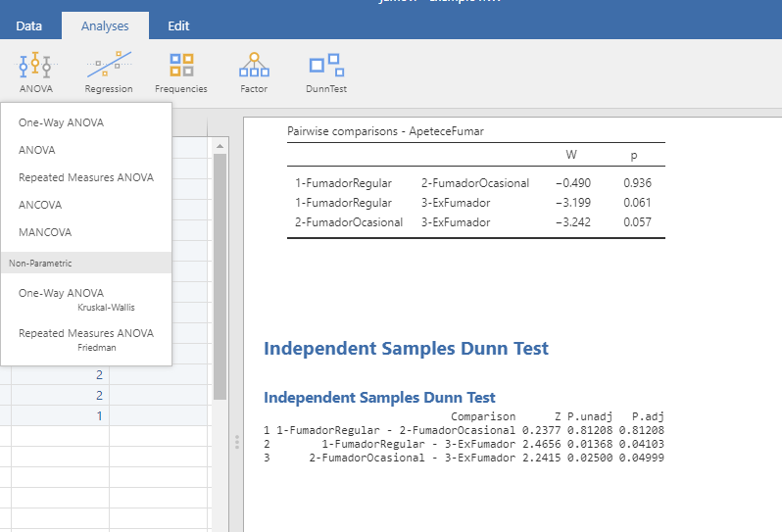Select the Independent Samples Dunn Test heading
This screenshot has width=782, height=532.
(406, 349)
